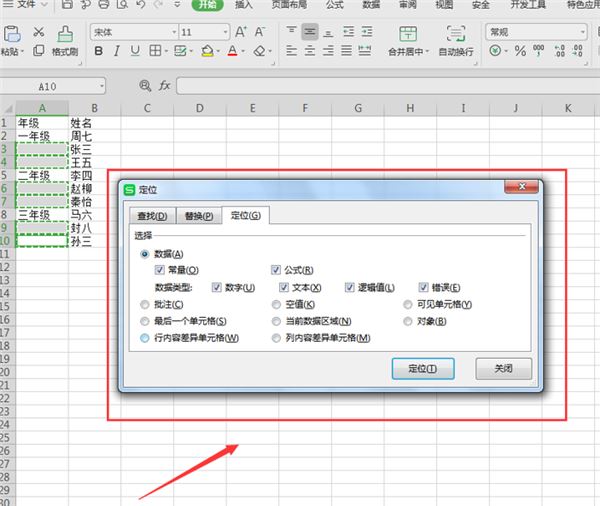600x506 pixels.
Task: Select 行内容差异单元格(W) radio option
Action: pyautogui.click(x=145, y=338)
